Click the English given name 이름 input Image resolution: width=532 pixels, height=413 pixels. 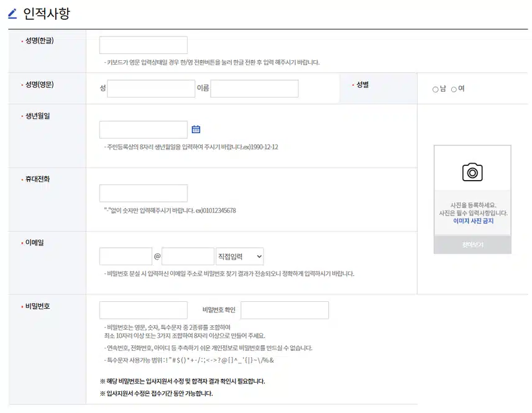(254, 88)
